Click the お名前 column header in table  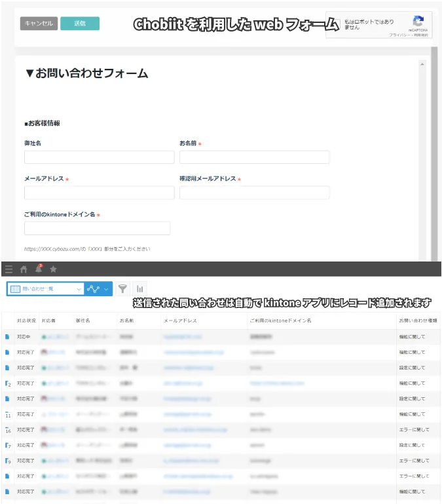126,320
